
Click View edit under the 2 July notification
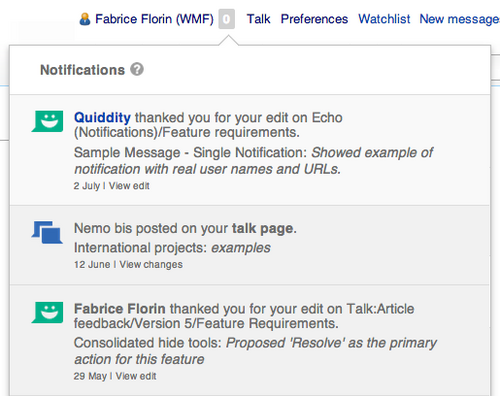[x=129, y=186]
